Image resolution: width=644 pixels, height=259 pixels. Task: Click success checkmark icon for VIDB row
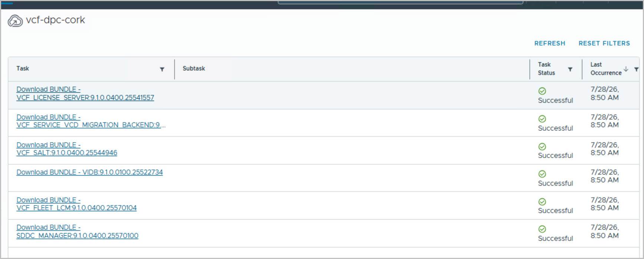coord(542,174)
